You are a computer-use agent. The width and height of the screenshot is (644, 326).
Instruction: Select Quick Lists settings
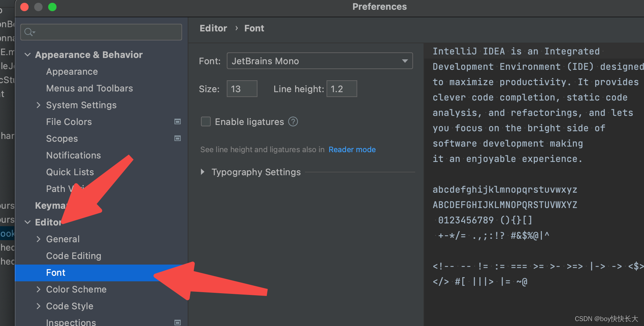(70, 172)
